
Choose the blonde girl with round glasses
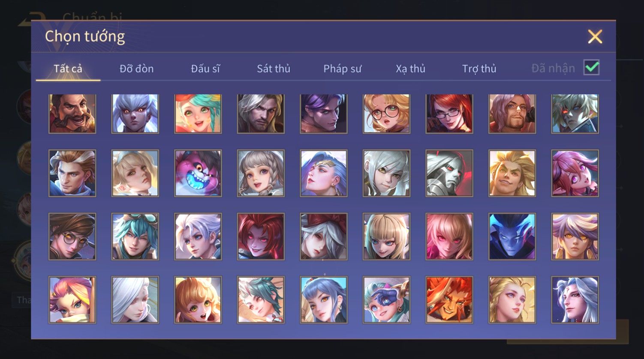click(x=386, y=114)
